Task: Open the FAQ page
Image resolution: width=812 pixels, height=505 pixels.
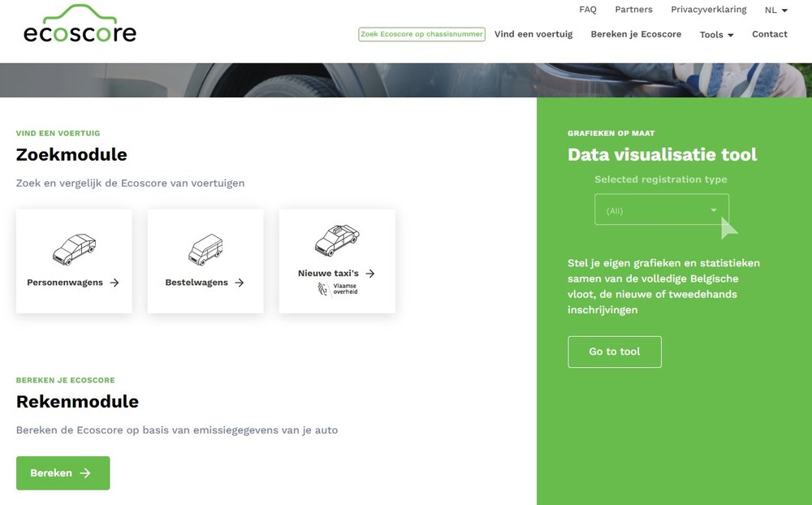Action: pyautogui.click(x=587, y=10)
